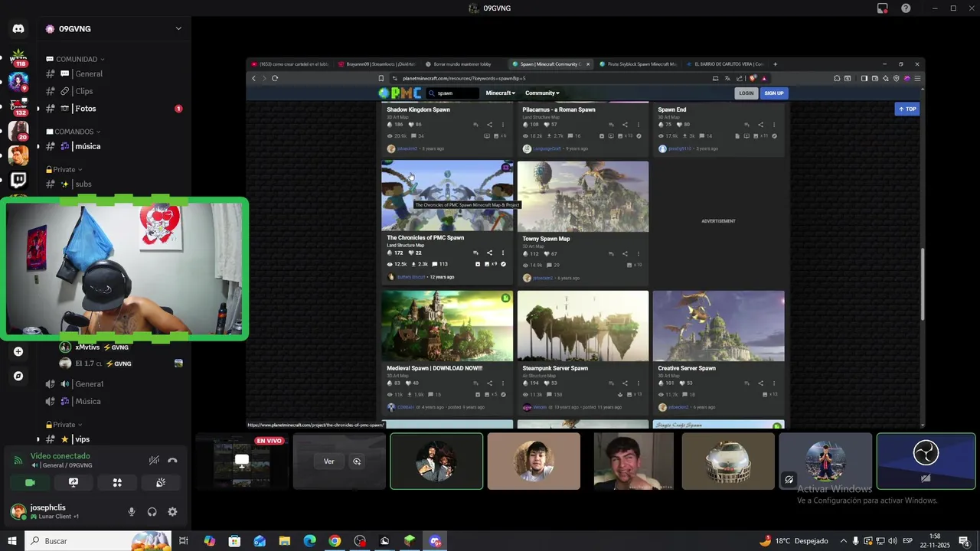Open Discord help icon in title bar

906,8
